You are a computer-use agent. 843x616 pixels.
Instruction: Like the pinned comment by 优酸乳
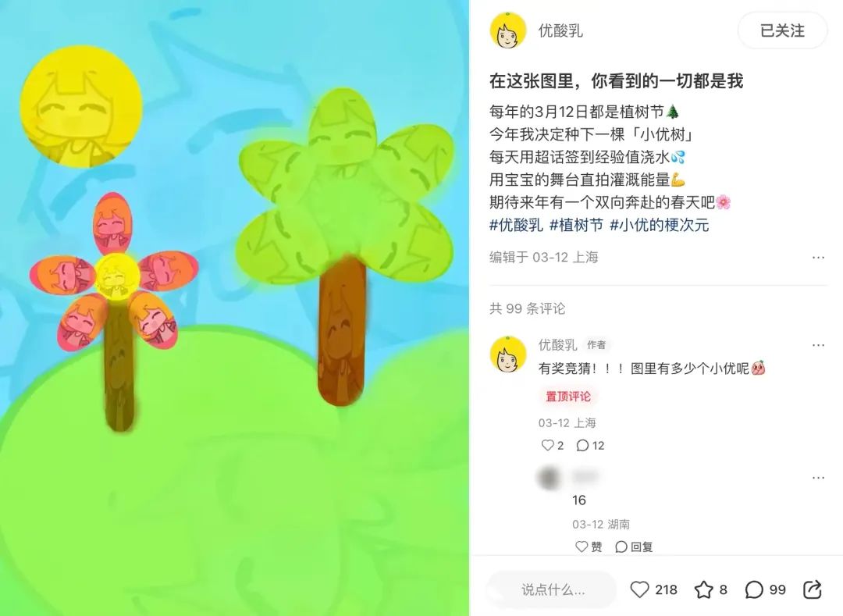[x=547, y=445]
